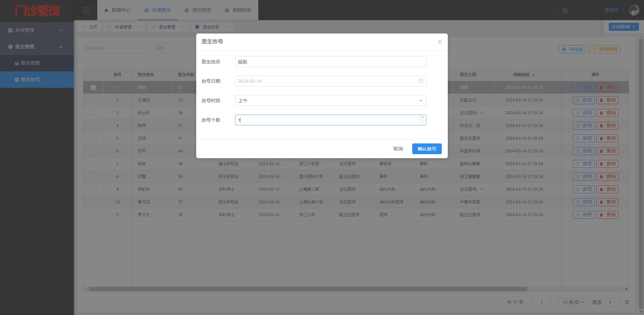This screenshot has width=644, height=315.
Task: Open the 放号时段 dropdown showing 上午
Action: coord(330,101)
